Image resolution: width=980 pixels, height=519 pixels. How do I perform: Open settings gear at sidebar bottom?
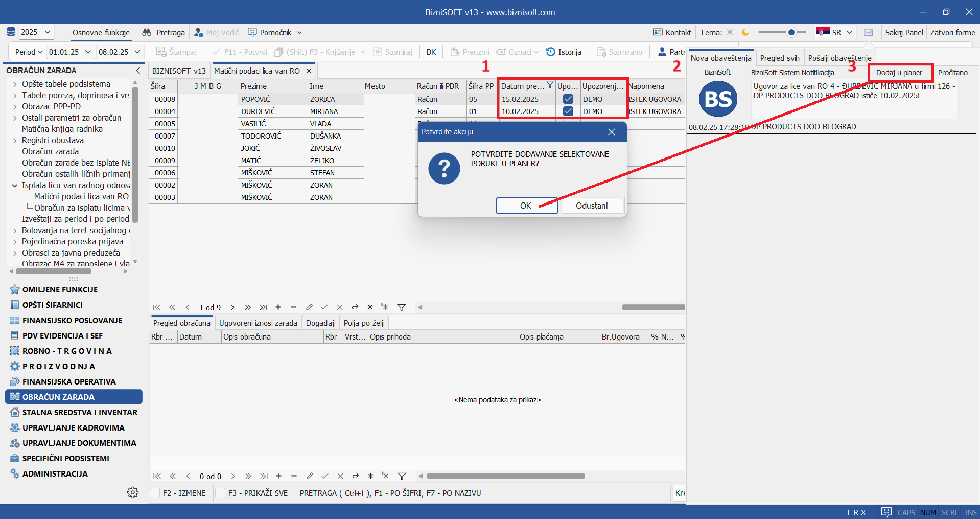point(133,492)
